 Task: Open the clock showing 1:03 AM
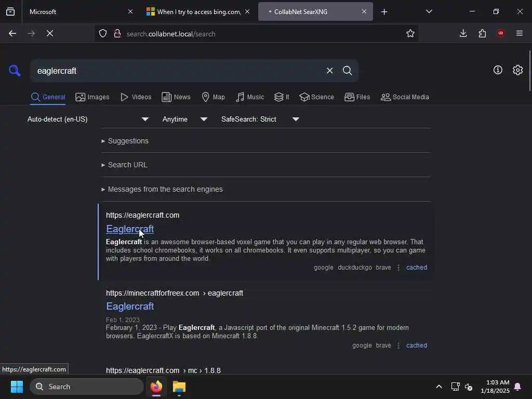click(x=495, y=387)
